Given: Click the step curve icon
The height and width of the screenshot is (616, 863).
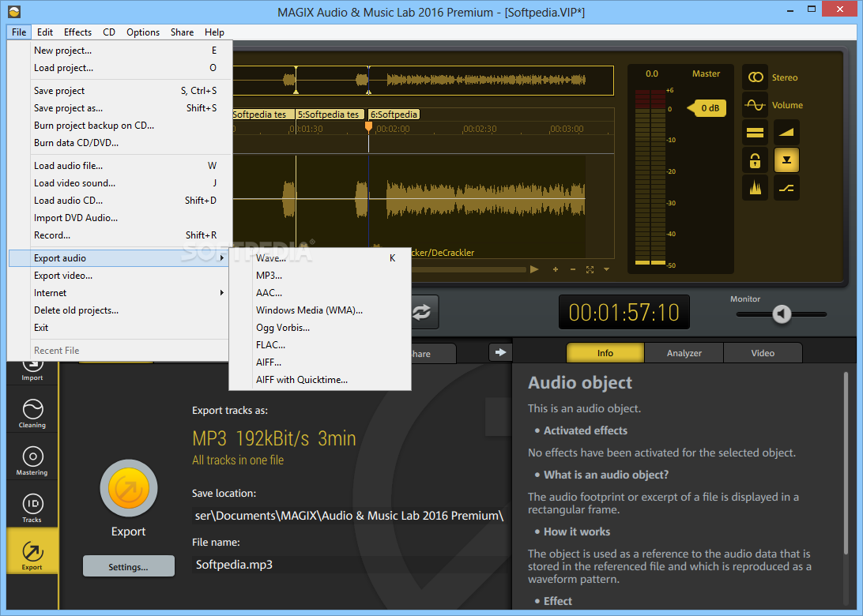Looking at the screenshot, I should (x=786, y=188).
